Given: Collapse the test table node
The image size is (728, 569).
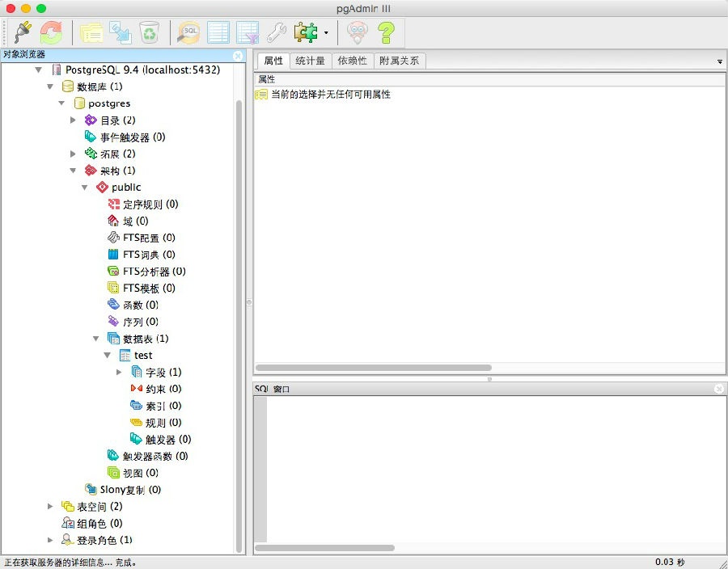Looking at the screenshot, I should pos(108,355).
